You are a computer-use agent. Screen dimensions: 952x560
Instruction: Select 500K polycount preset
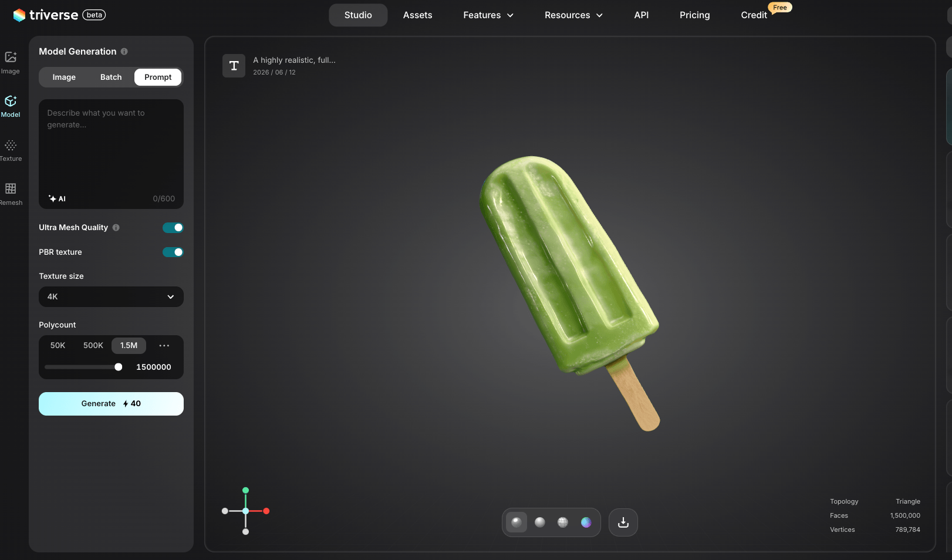[x=93, y=346]
